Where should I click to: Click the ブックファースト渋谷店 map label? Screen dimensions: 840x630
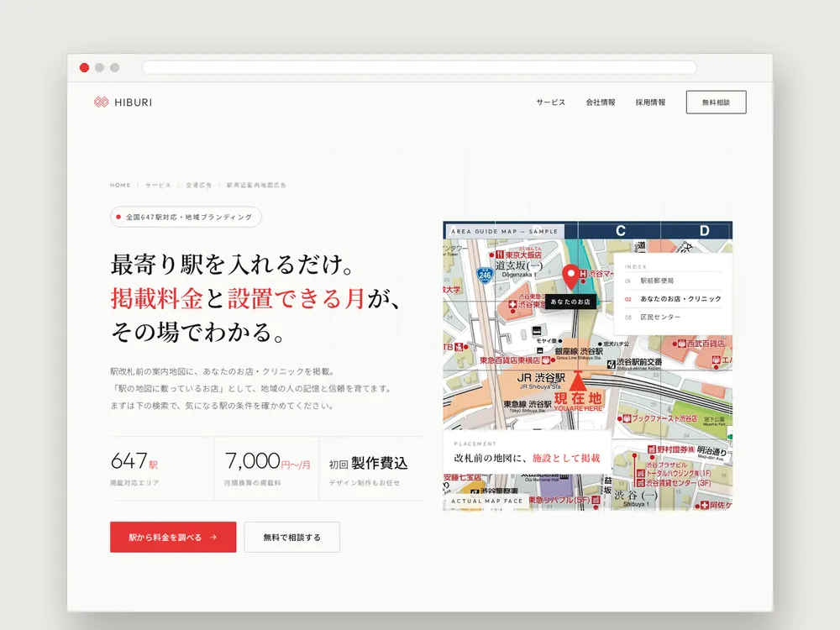click(664, 417)
